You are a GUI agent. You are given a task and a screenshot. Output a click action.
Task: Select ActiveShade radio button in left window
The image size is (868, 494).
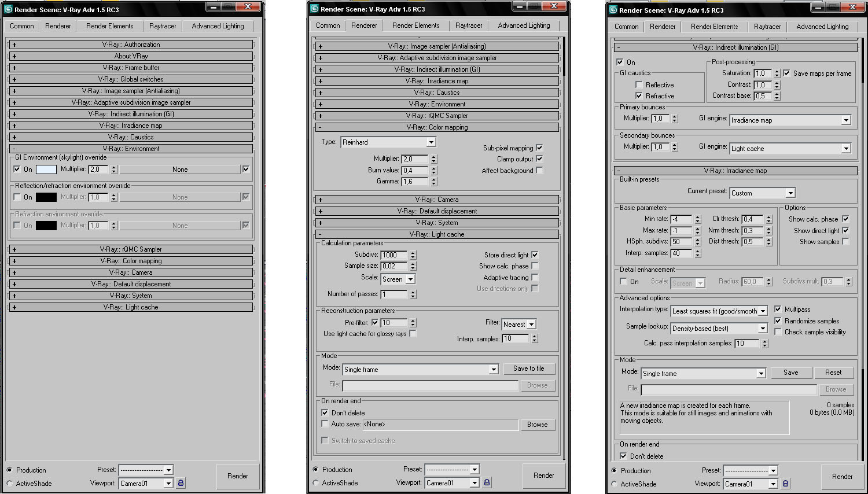(x=9, y=484)
